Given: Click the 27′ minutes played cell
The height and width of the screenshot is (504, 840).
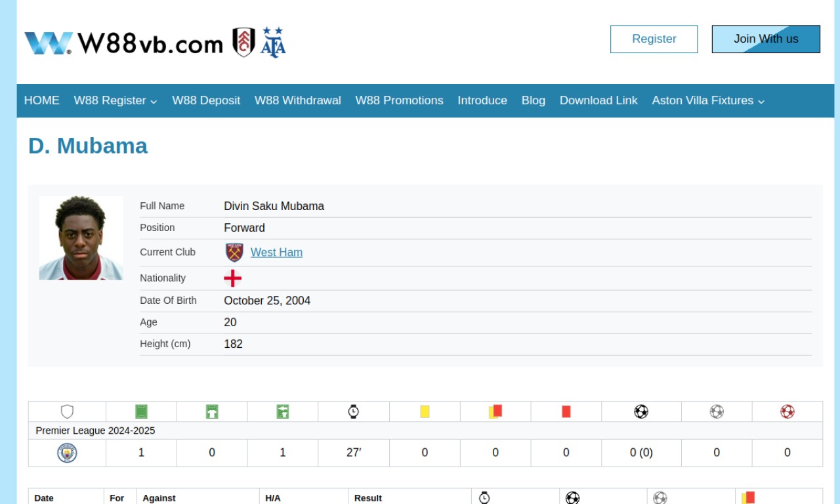Looking at the screenshot, I should click(x=354, y=453).
